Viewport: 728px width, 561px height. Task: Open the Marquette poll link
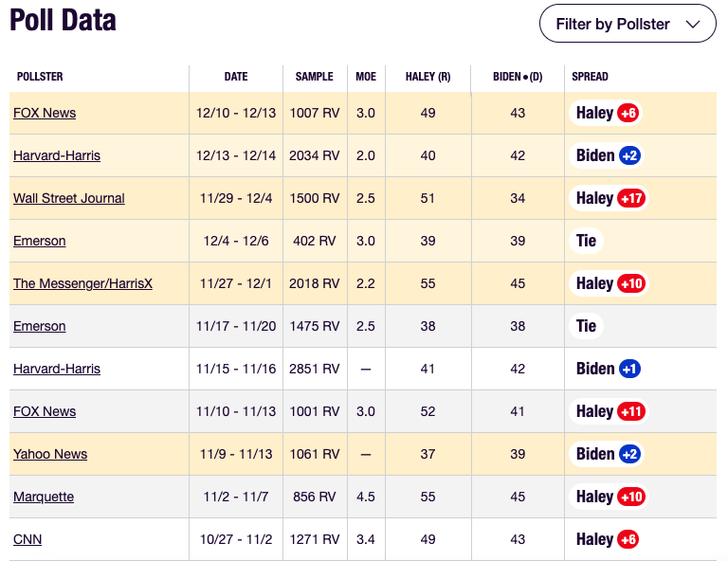(x=44, y=497)
